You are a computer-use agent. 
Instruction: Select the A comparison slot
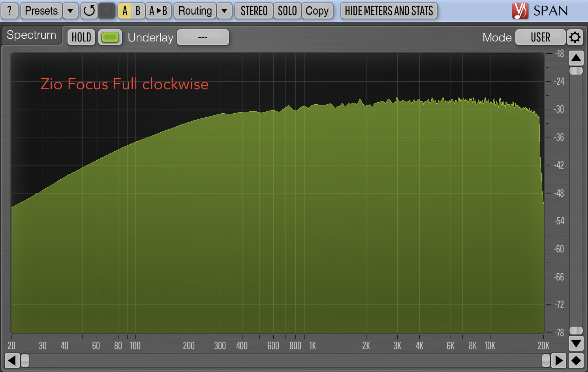[125, 11]
